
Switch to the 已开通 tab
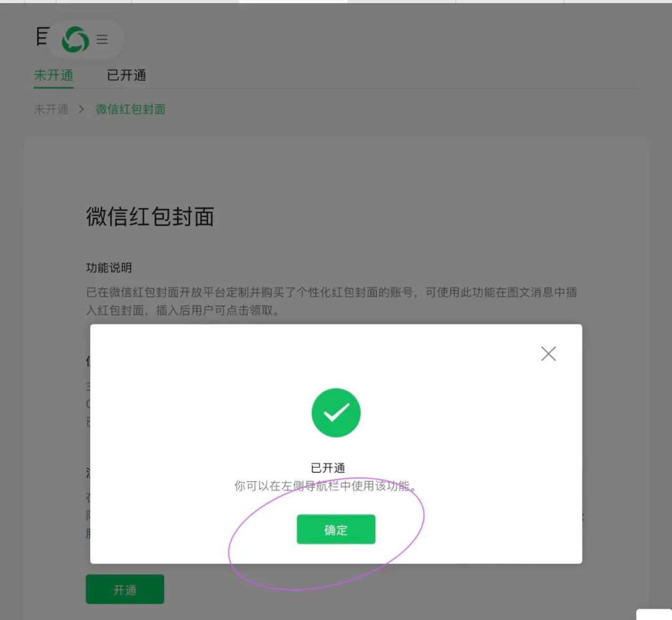click(126, 75)
